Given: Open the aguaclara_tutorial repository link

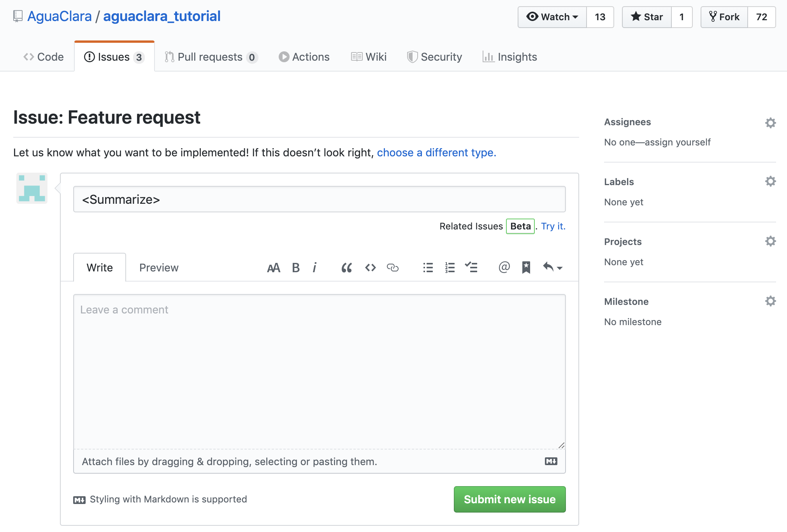Looking at the screenshot, I should pos(162,16).
